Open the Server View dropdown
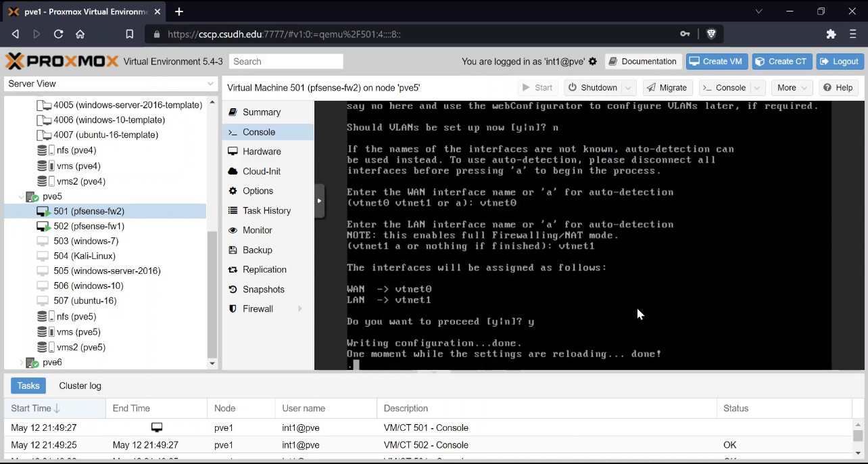The image size is (868, 464). pos(111,84)
